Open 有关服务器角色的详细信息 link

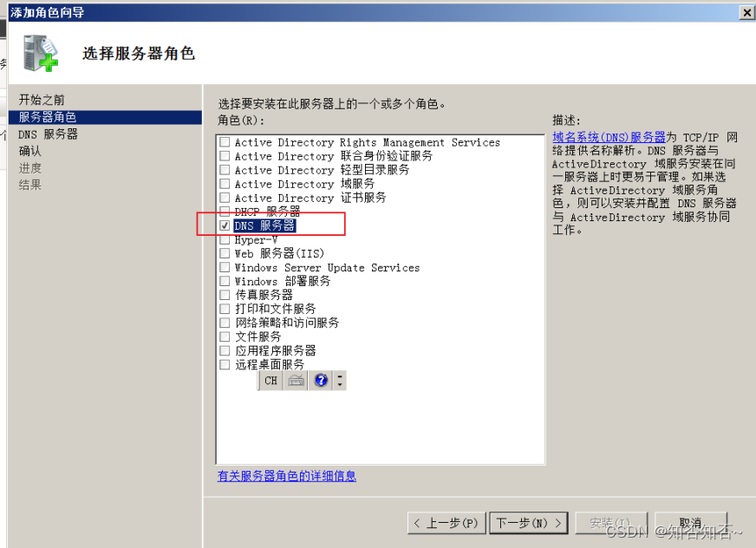(287, 476)
